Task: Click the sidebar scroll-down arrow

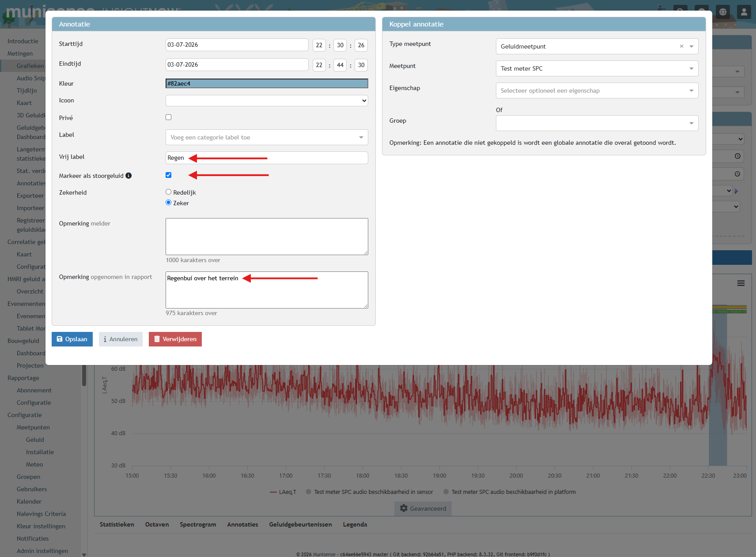Action: click(x=84, y=554)
